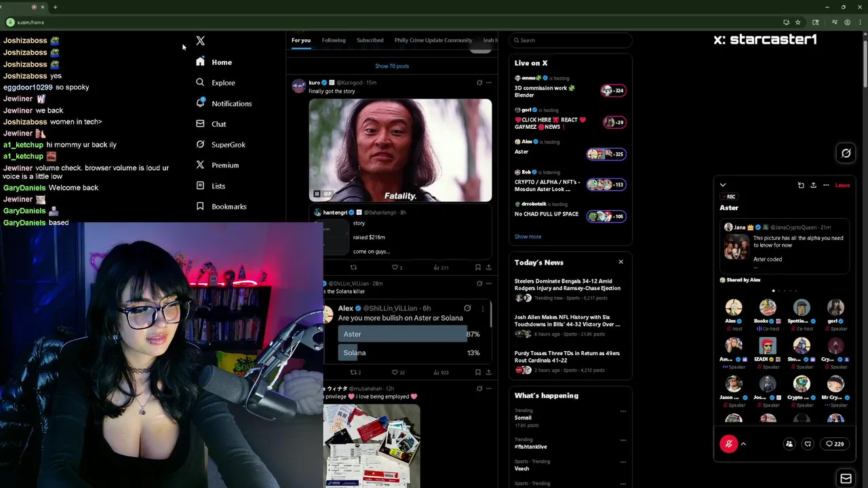Open the #fishtanklive trending topic
The width and height of the screenshot is (868, 488).
point(531,447)
